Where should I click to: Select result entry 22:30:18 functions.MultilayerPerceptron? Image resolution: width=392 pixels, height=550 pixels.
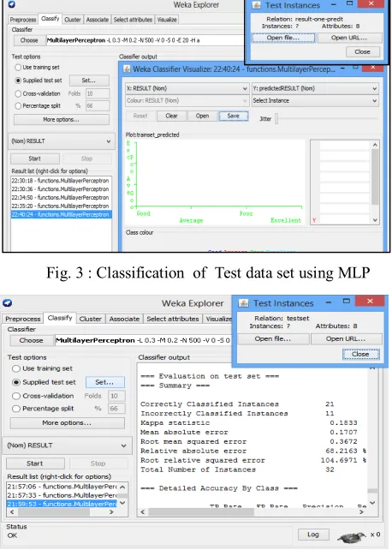(x=61, y=181)
